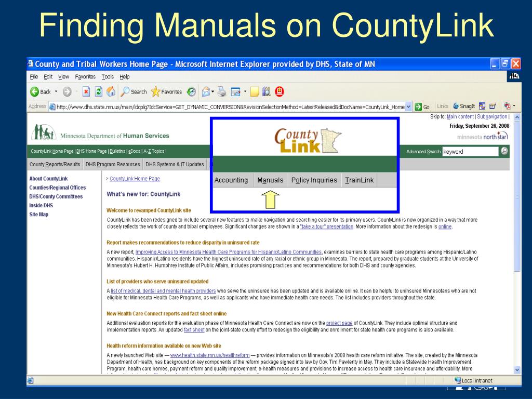
Task: Visit www.health.state.mn.us/healthreform link
Action: click(210, 355)
